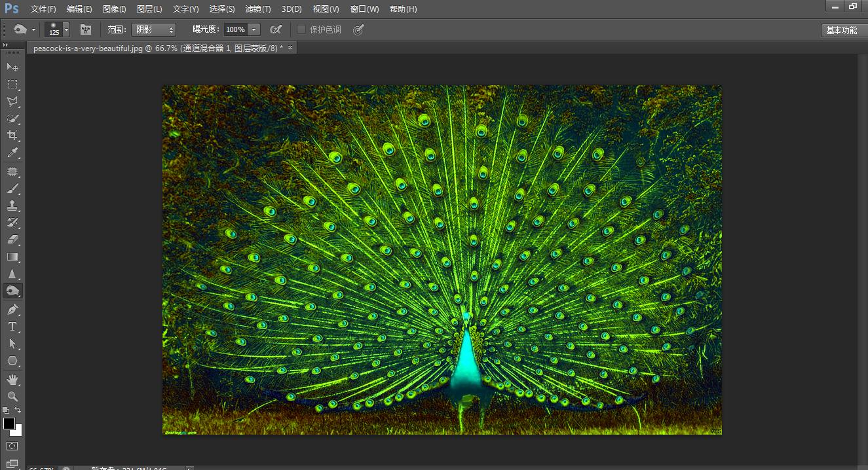Open the 滤镜(T) menu
868x470 pixels.
tap(257, 9)
